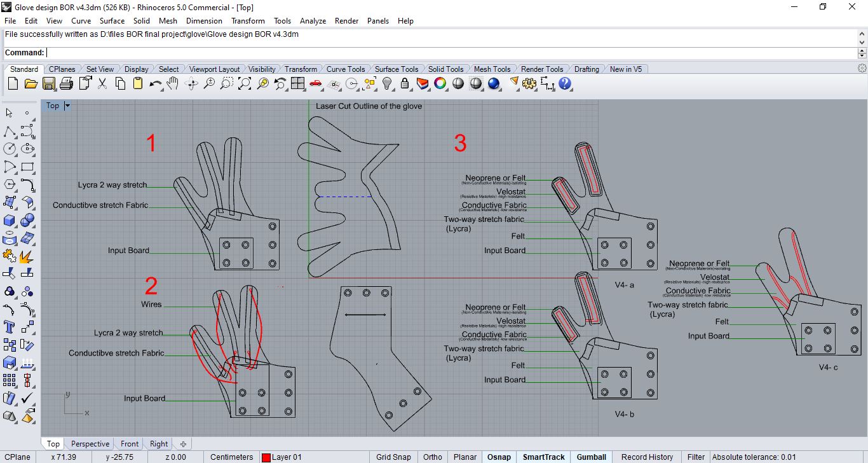This screenshot has height=463, width=868.
Task: Click the Top viewport title label
Action: tap(53, 106)
